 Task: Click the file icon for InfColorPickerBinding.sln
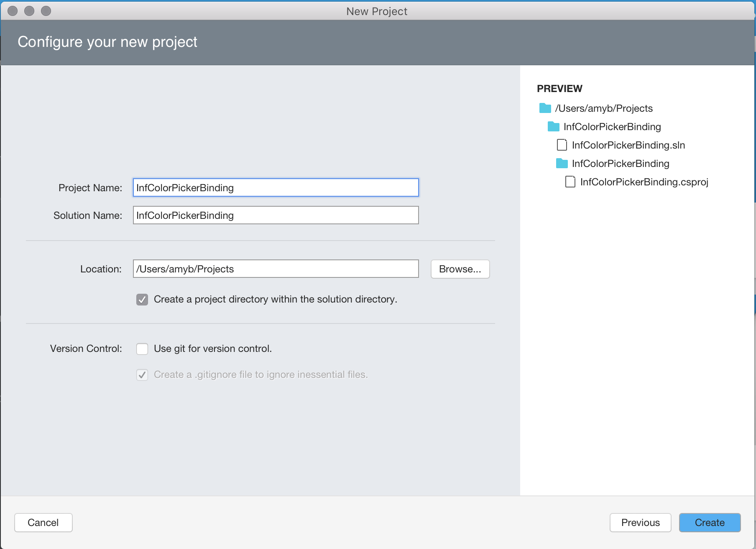coord(562,145)
